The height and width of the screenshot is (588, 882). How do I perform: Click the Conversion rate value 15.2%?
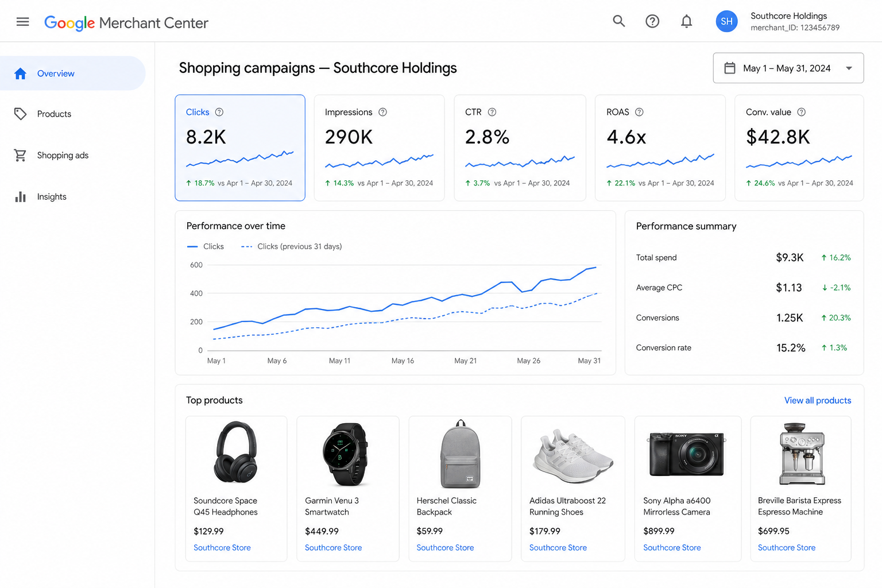point(791,348)
